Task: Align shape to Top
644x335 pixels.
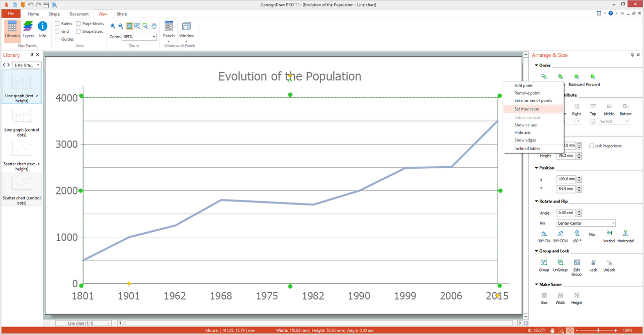Action: tap(593, 109)
